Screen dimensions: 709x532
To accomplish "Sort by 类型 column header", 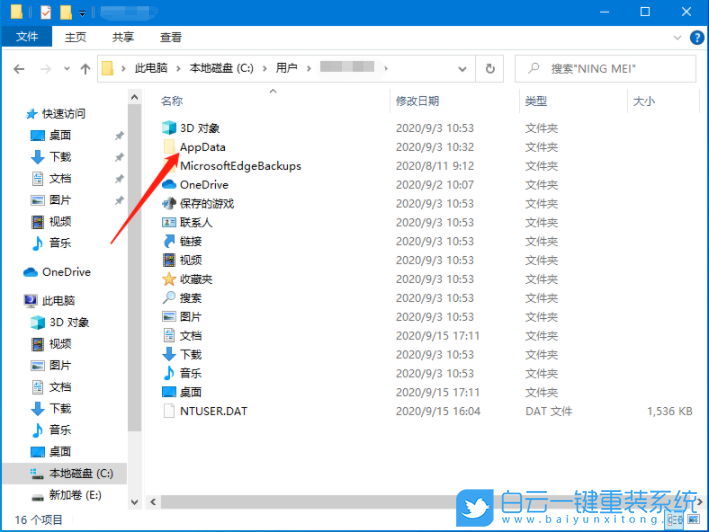I will tap(536, 101).
